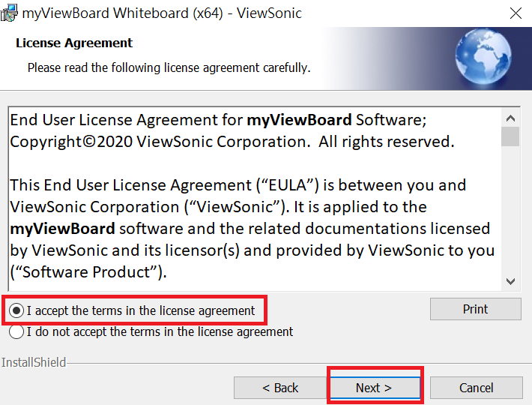Click the 'License Agreement' heading
Viewport: 532px width, 405px height.
(x=74, y=43)
